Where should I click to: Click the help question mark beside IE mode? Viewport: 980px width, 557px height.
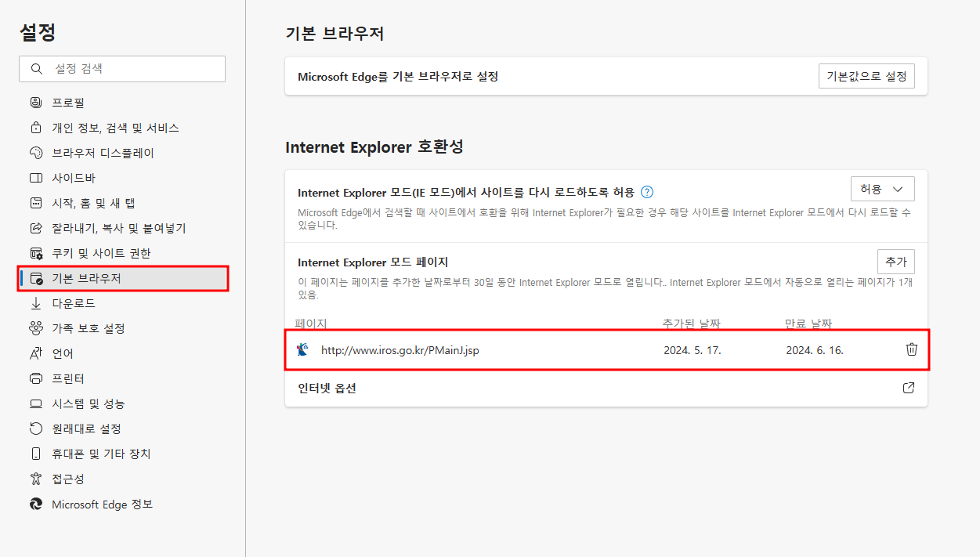(x=647, y=192)
